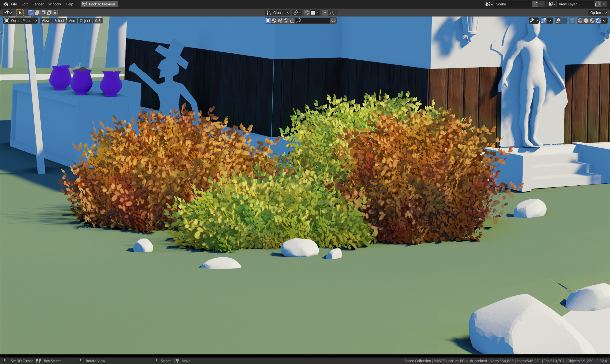Screen dimensions: 610x364
Task: Activate Rendered viewport shading
Action: pos(598,21)
